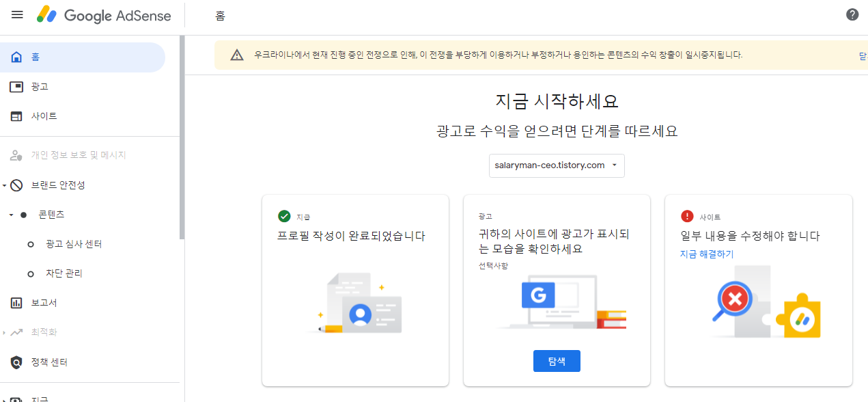This screenshot has width=868, height=402.
Task: Click the 선택사항 label on 광고 card
Action: 493,266
